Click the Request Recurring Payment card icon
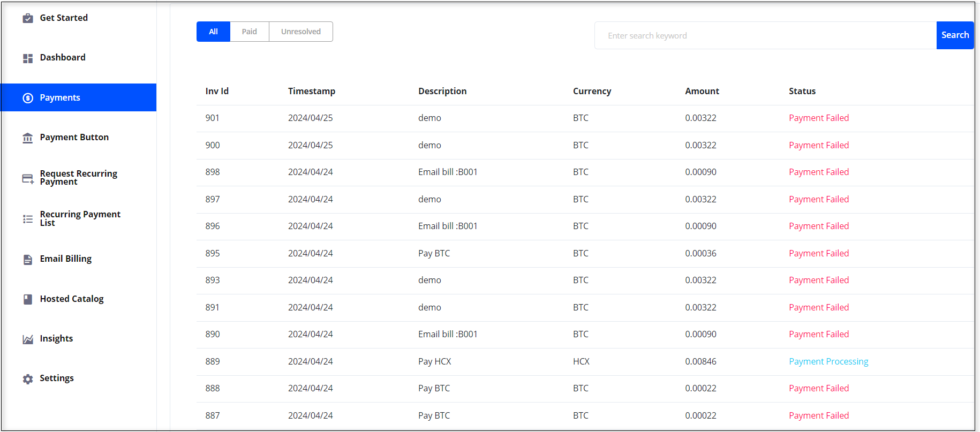 click(28, 179)
